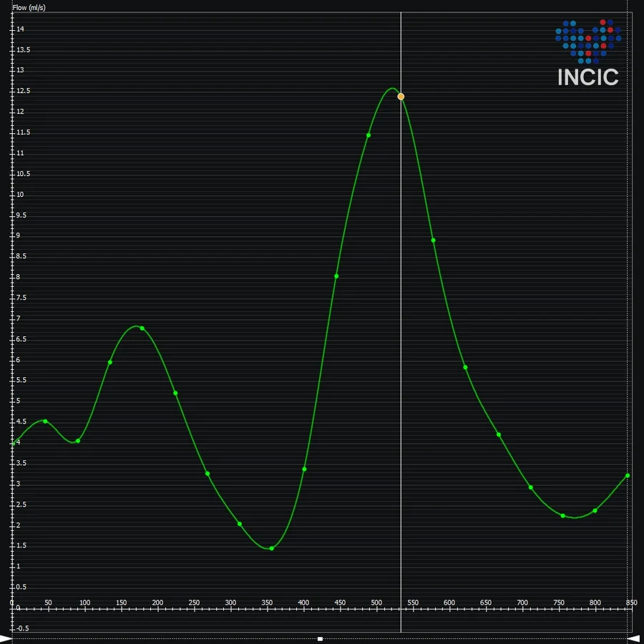Select the last data point at the curve's right end

[628, 475]
